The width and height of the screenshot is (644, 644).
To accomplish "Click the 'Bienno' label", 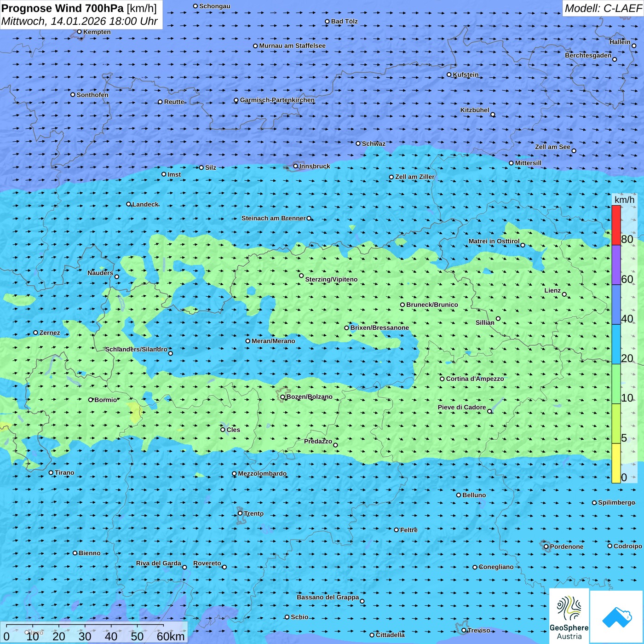I will (x=89, y=553).
